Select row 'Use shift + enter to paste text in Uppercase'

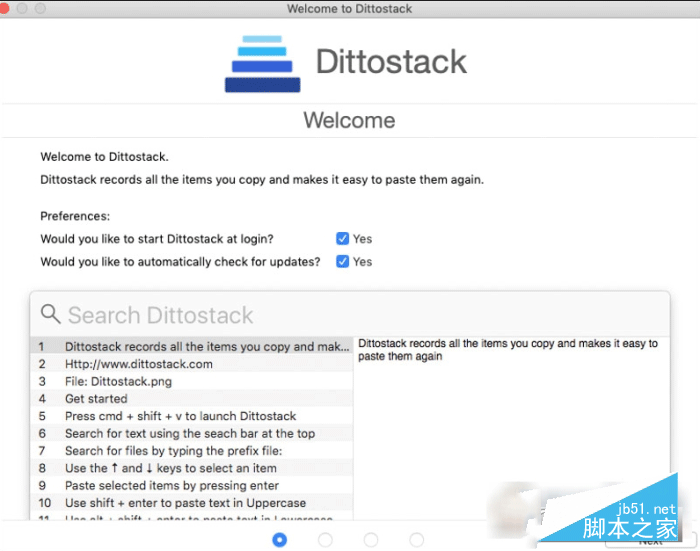192,503
